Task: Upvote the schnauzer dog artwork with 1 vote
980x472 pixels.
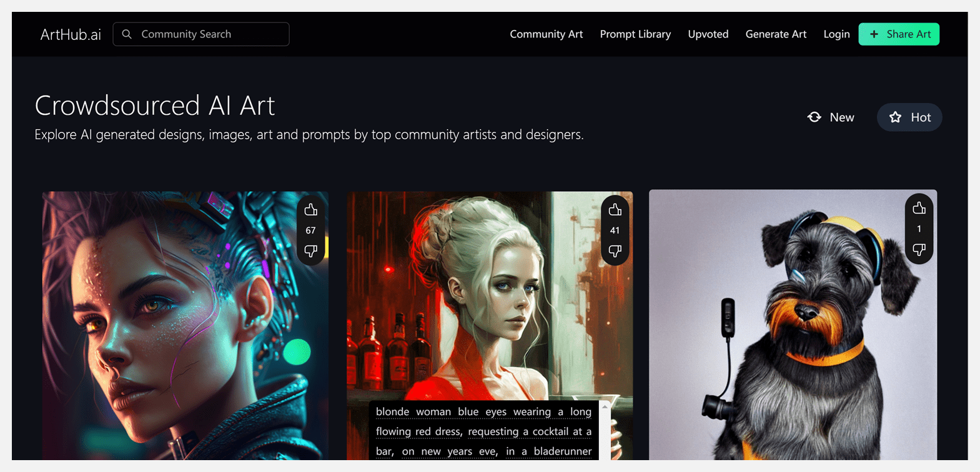Action: click(919, 208)
